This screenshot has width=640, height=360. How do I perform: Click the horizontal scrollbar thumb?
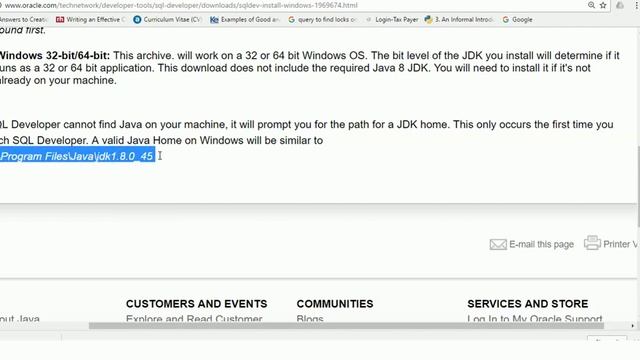(x=346, y=326)
